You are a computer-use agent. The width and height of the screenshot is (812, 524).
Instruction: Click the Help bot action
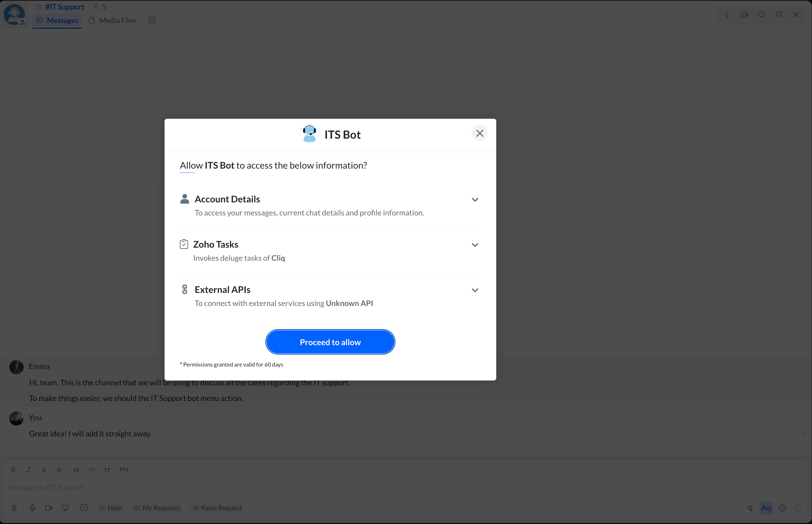110,508
